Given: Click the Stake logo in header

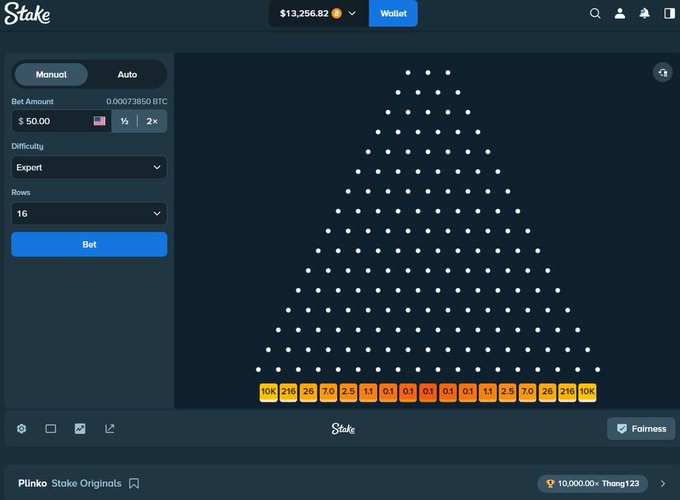Looking at the screenshot, I should click(x=27, y=13).
